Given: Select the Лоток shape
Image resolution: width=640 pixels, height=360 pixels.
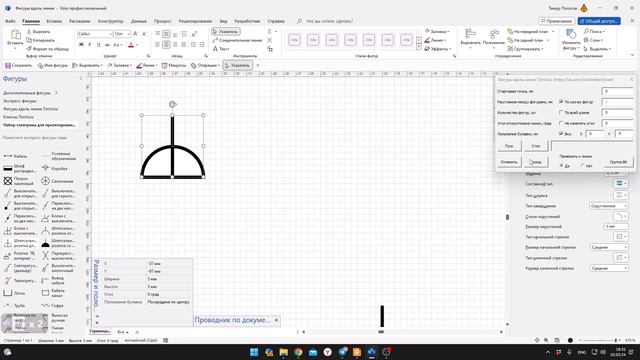Looking at the screenshot, I should point(15,293).
